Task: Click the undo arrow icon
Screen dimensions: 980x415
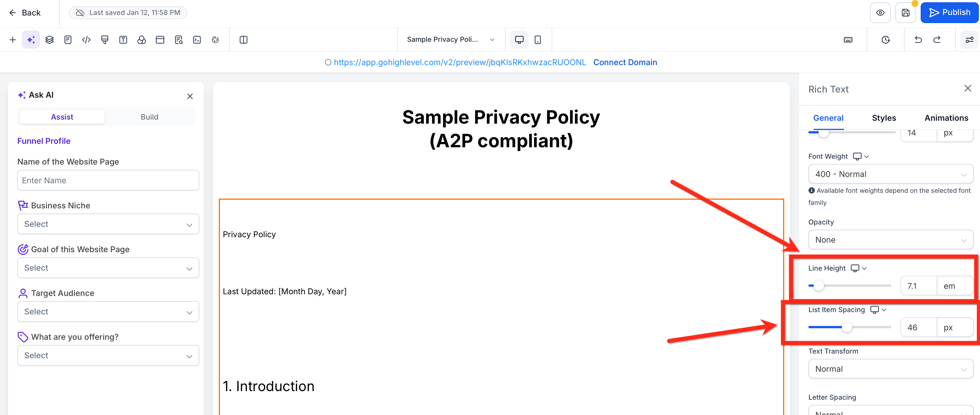Action: 918,39
